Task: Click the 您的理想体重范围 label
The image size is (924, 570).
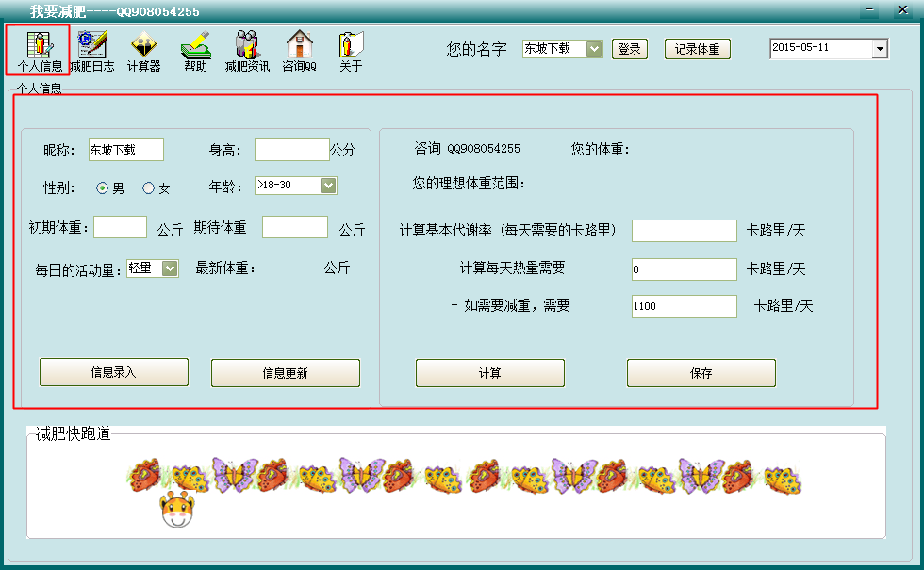Action: [468, 183]
